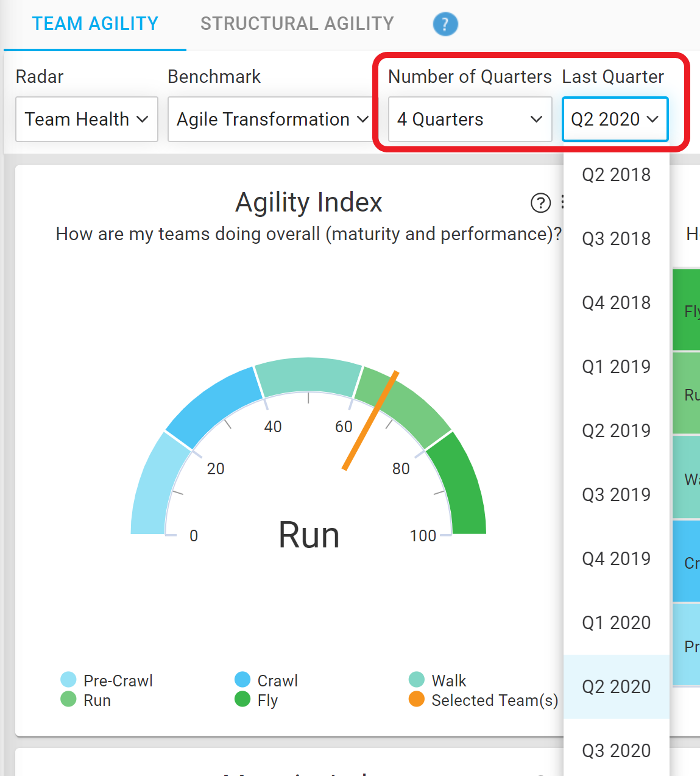The width and height of the screenshot is (700, 776).
Task: Toggle the Pre-Crawl legend item
Action: [107, 680]
